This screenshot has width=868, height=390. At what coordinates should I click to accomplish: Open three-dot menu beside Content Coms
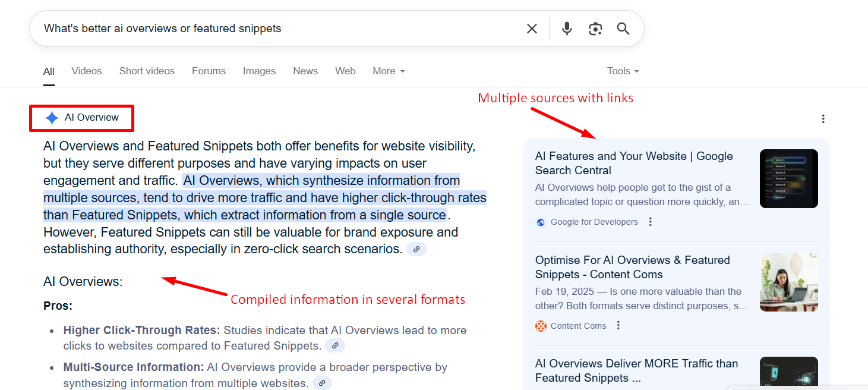pos(618,325)
